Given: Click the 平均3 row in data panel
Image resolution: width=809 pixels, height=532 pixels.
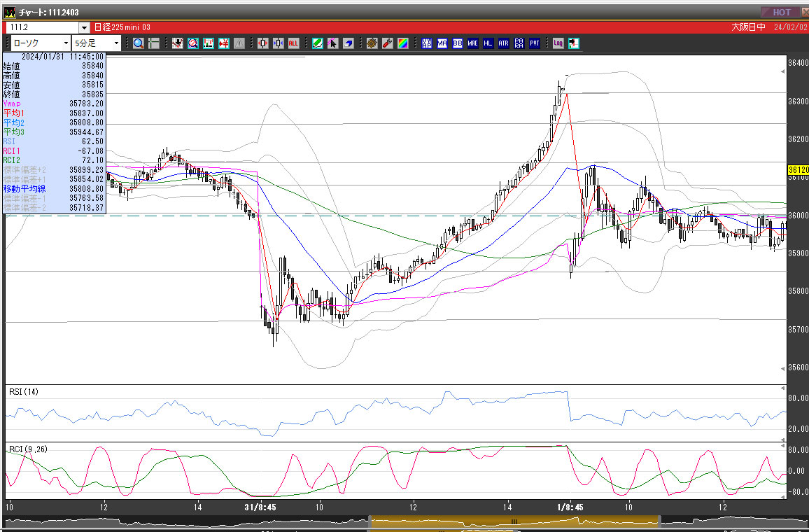Looking at the screenshot, I should (54, 132).
